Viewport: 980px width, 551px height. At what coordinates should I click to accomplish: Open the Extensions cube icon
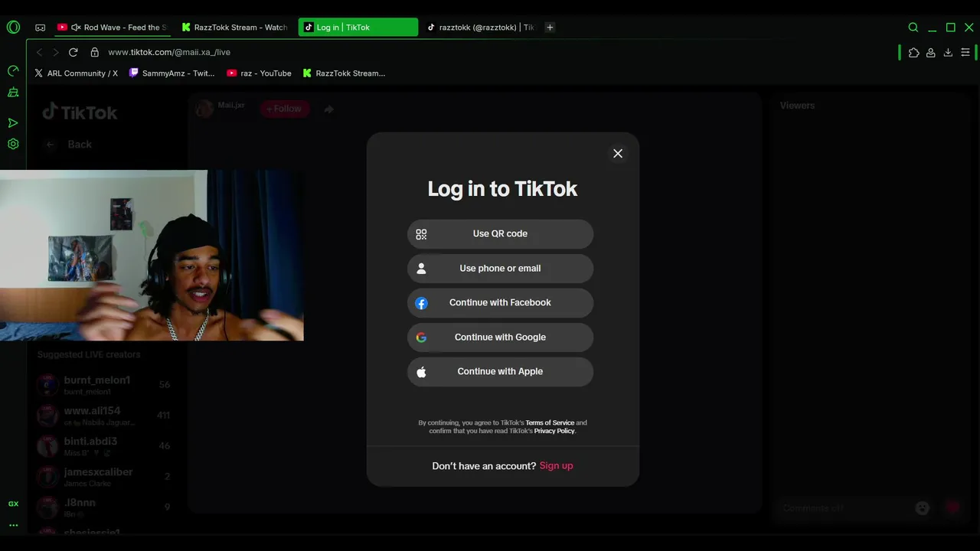point(913,52)
